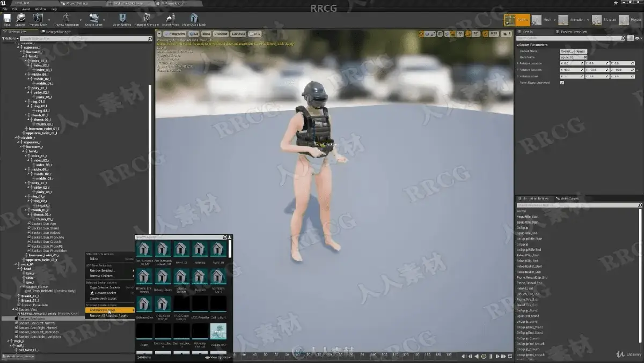
Task: Switch to Physics editor mode icon
Action: point(630,20)
